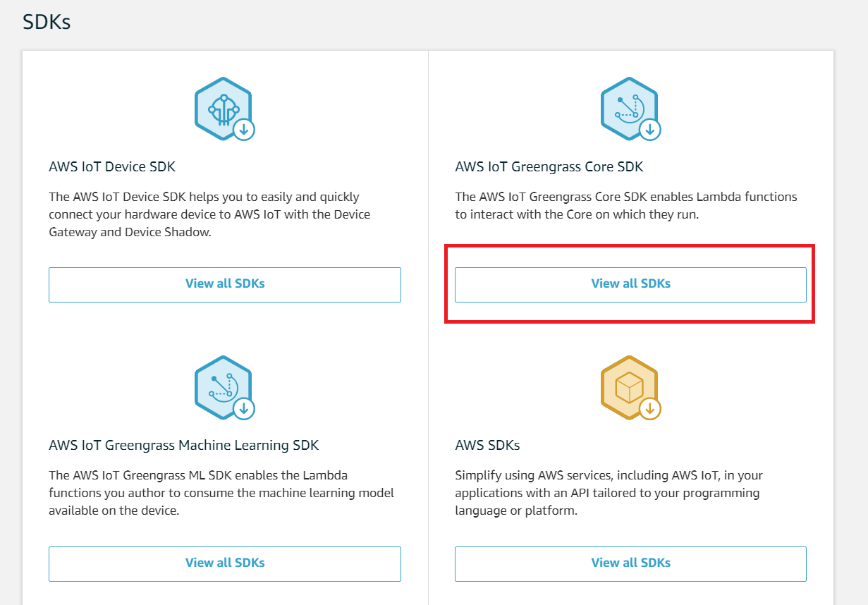The width and height of the screenshot is (868, 605).
Task: View all SDKs under the AWS SDKs card
Action: click(630, 563)
